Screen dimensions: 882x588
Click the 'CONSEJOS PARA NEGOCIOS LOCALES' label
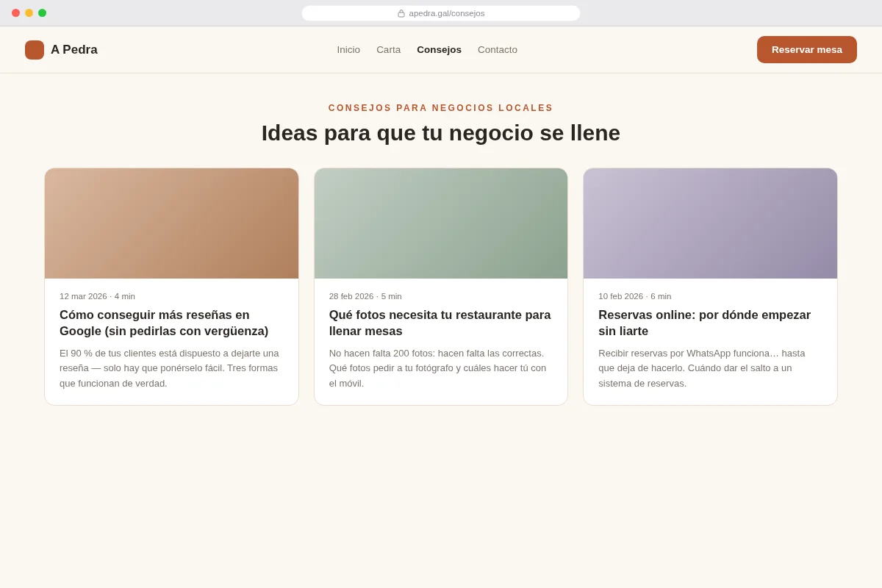pos(441,108)
